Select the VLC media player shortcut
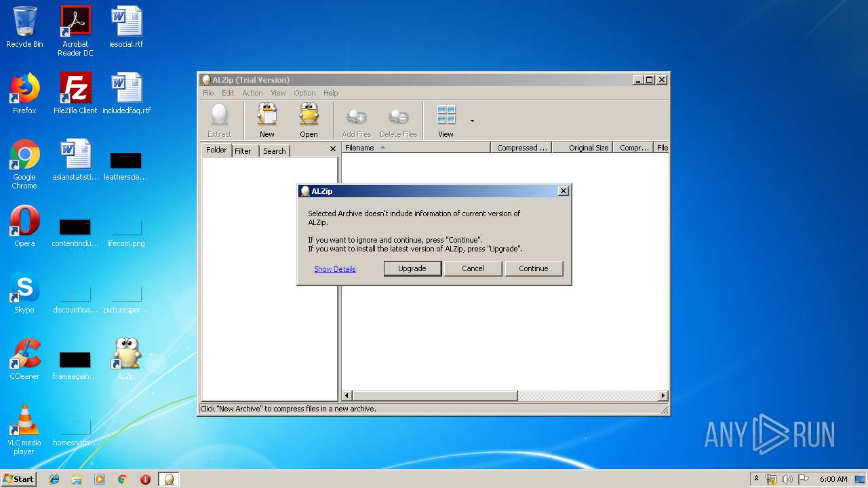868x488 pixels. point(24,430)
